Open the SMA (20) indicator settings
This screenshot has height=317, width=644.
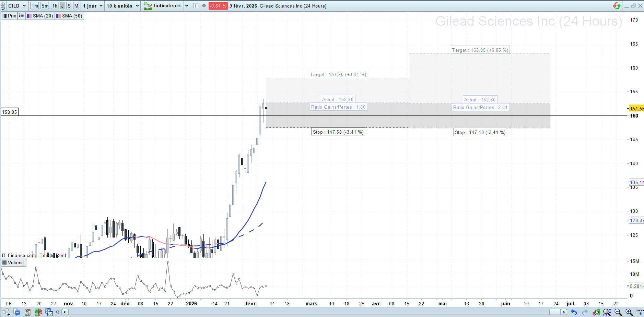pyautogui.click(x=40, y=16)
